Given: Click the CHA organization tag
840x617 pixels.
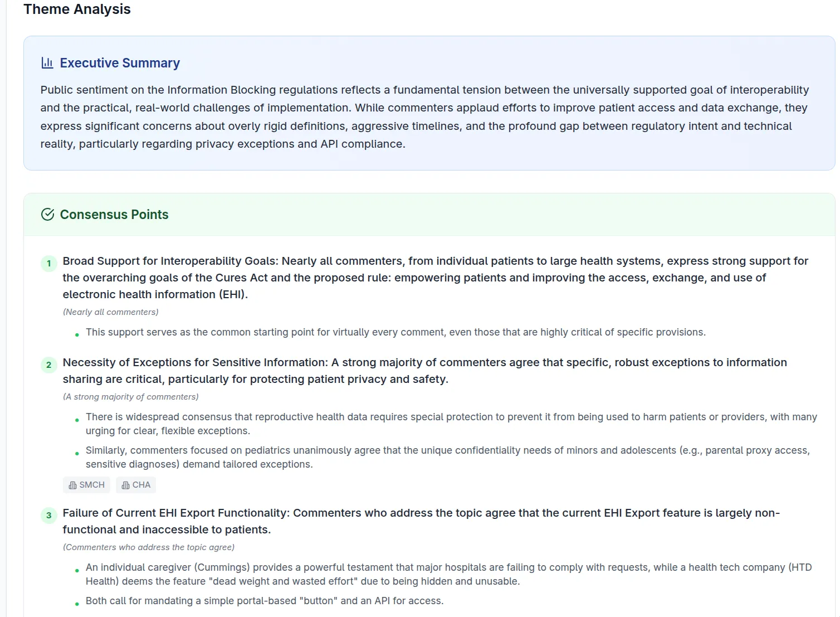Looking at the screenshot, I should point(136,485).
